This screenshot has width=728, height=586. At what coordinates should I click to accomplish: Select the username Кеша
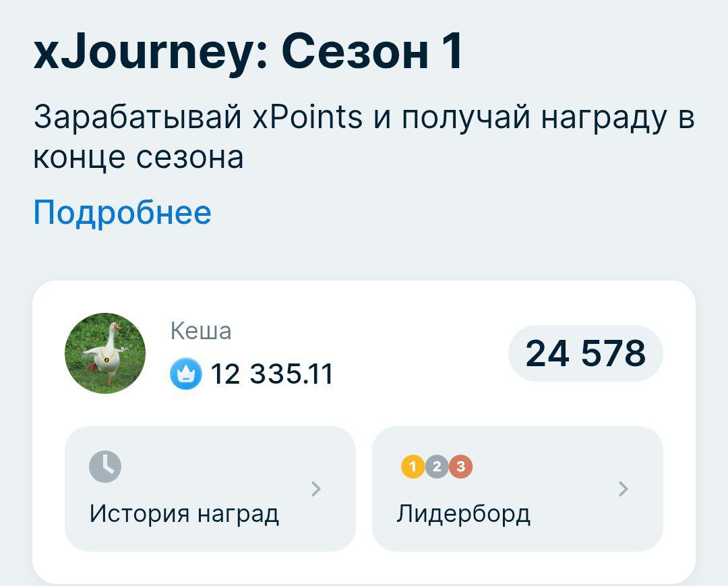point(201,330)
